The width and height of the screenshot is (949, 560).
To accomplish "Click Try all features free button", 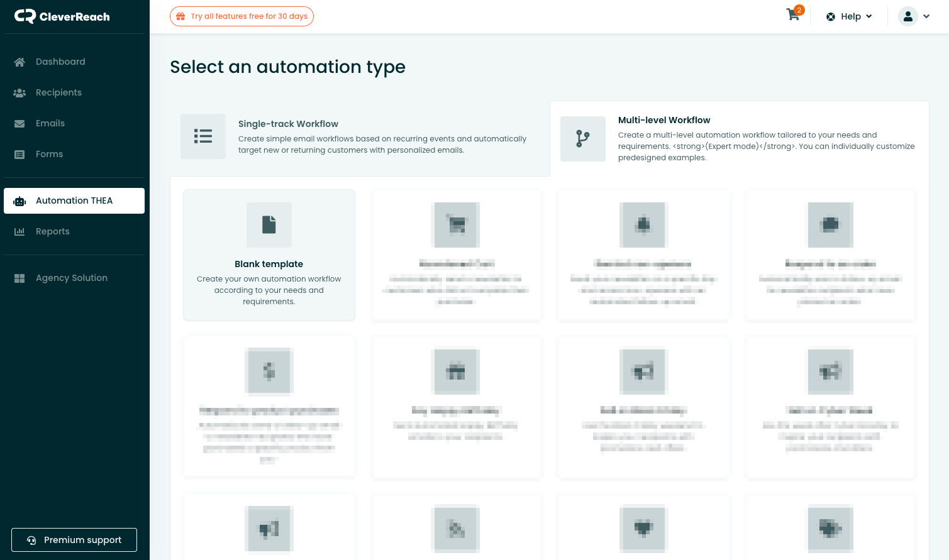I will [241, 16].
